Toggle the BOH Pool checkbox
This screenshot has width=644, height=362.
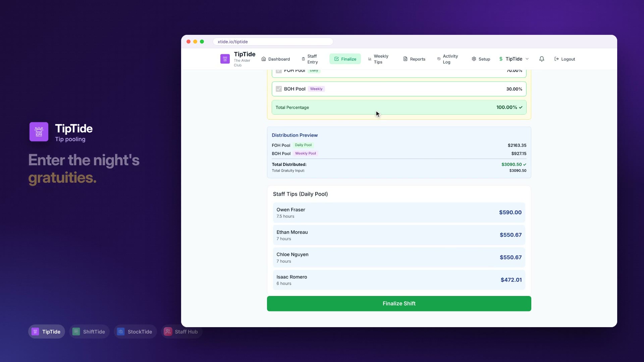click(279, 89)
